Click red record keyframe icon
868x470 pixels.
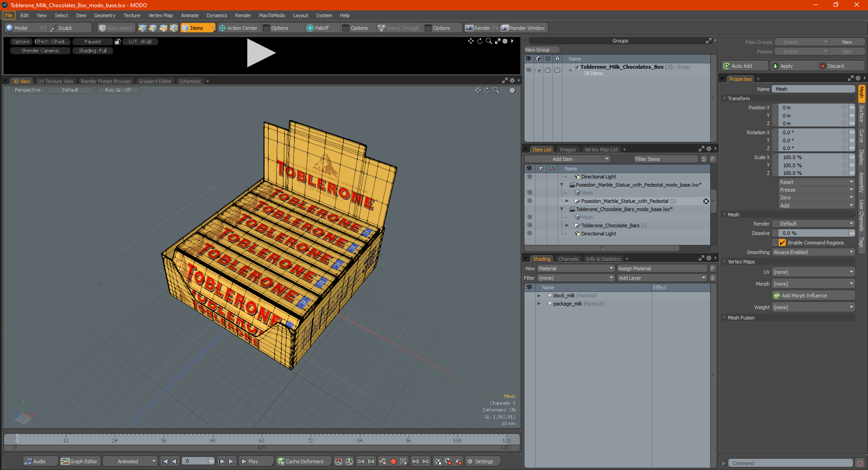pos(393,461)
